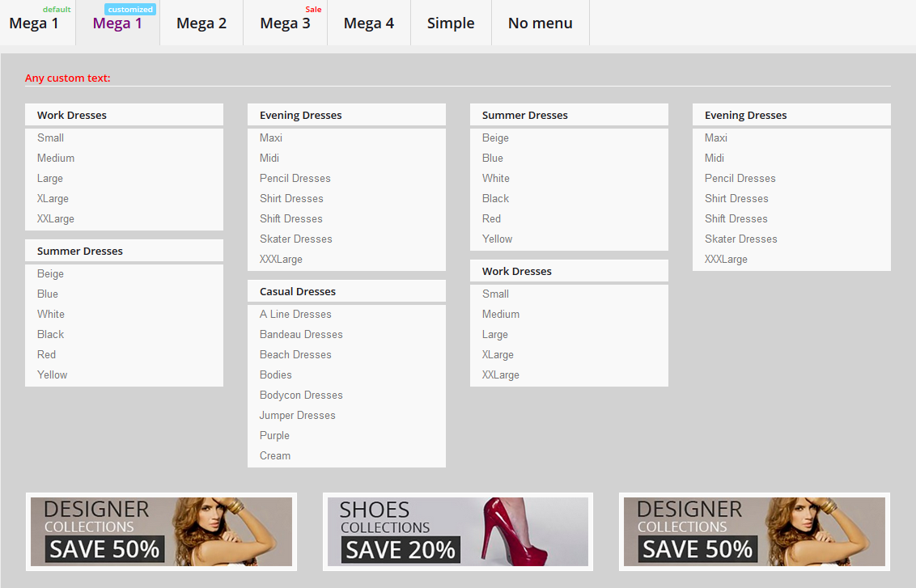Open the No menu tab

pyautogui.click(x=541, y=23)
